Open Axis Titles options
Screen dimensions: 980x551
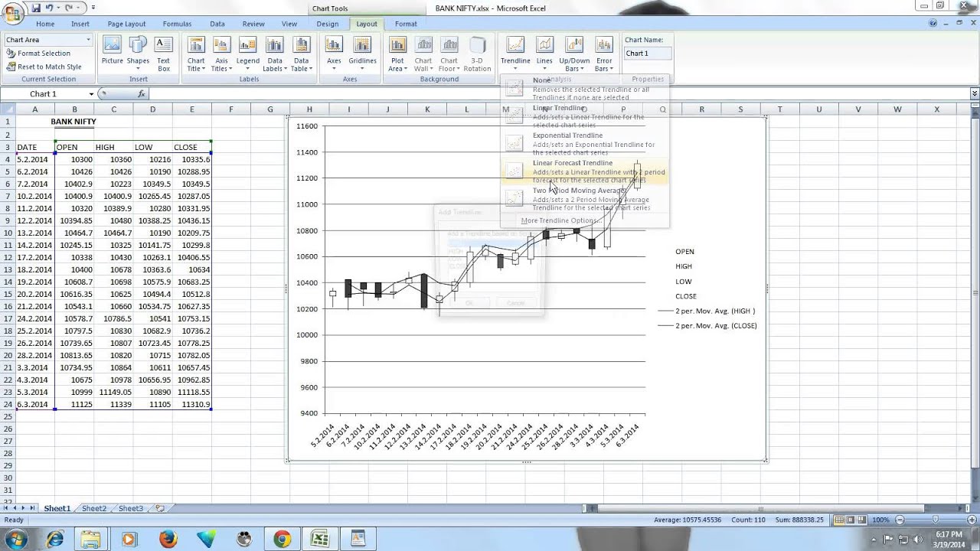click(221, 54)
